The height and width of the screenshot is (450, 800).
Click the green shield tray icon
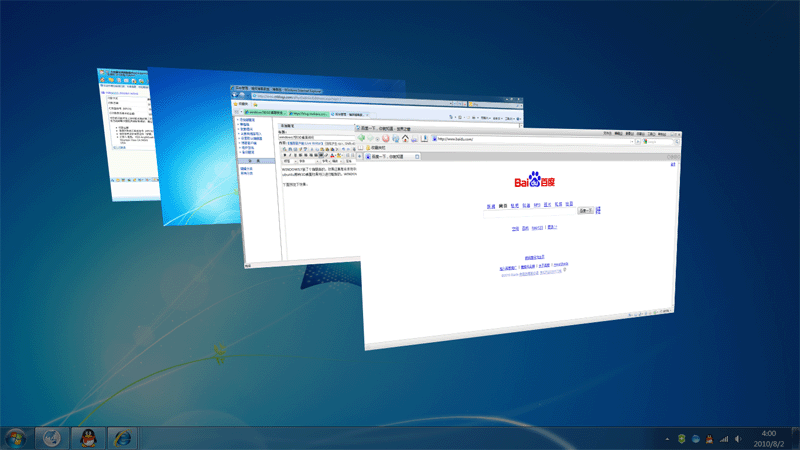pyautogui.click(x=682, y=439)
